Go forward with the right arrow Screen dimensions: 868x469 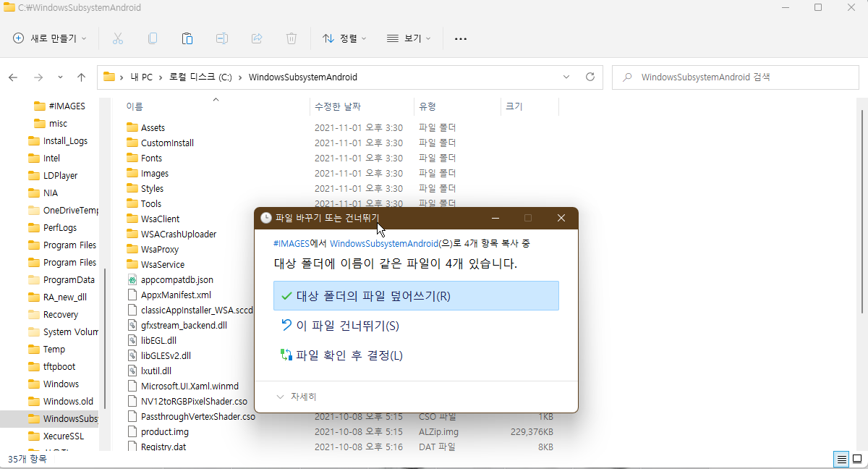tap(38, 77)
